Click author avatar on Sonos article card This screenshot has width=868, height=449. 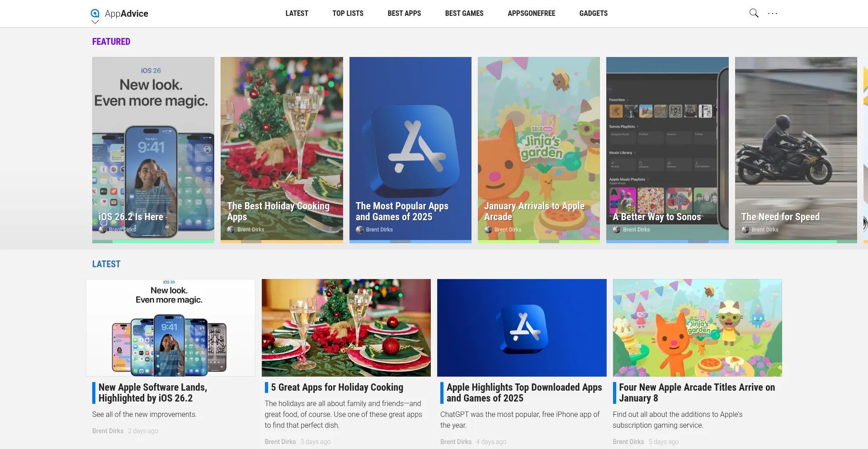(617, 230)
